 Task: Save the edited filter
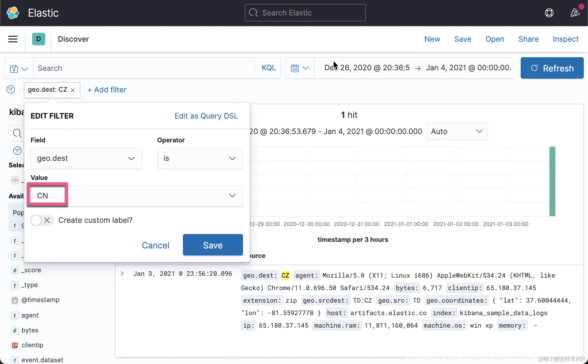(213, 245)
